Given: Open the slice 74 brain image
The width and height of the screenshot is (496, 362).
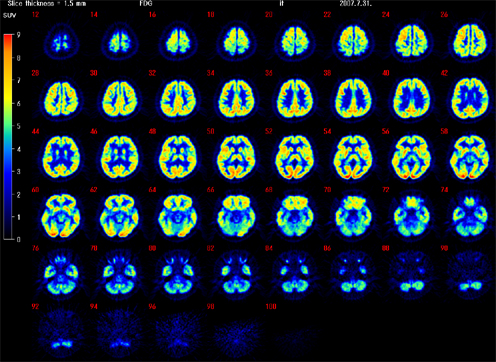Looking at the screenshot, I should click(x=470, y=216).
